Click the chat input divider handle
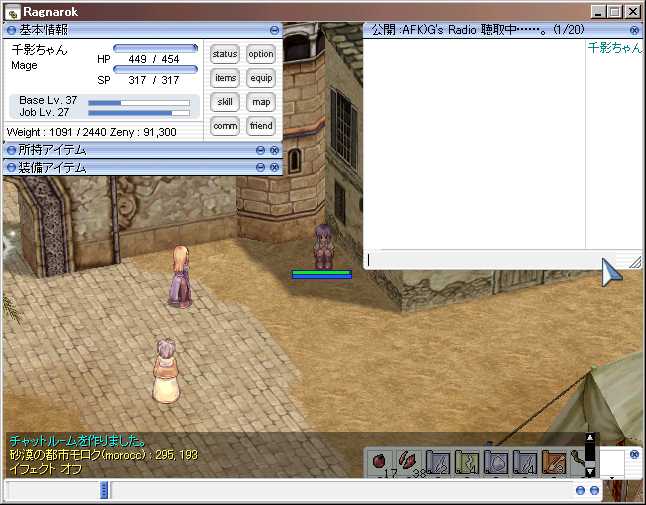Screen dimensions: 646x505 tap(104, 490)
